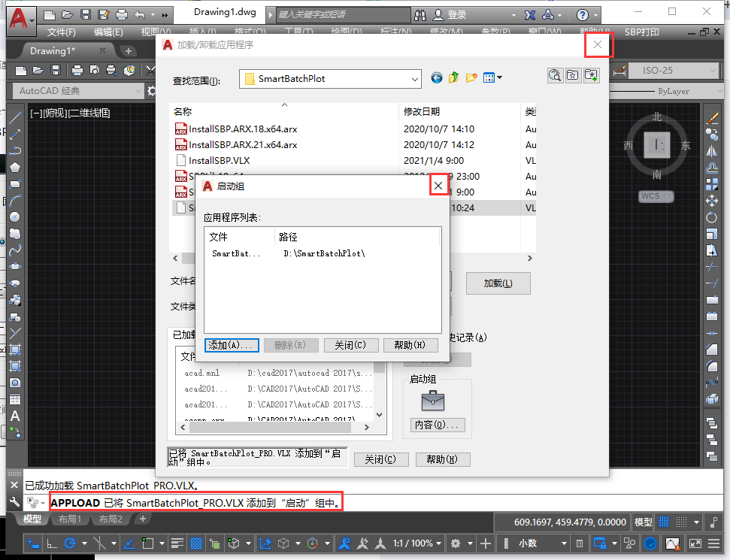730x560 pixels.
Task: Toggle grid display in status bar
Action: [664, 522]
